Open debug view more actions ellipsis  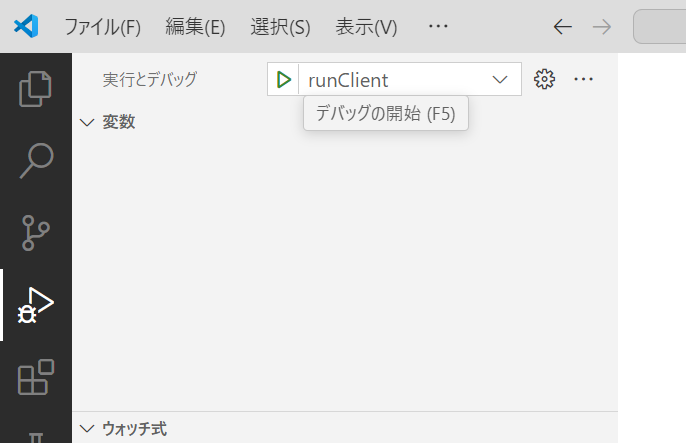click(x=584, y=79)
